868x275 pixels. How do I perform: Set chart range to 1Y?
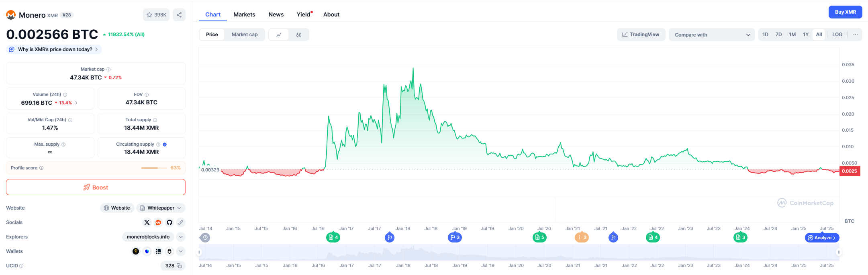[x=806, y=35]
